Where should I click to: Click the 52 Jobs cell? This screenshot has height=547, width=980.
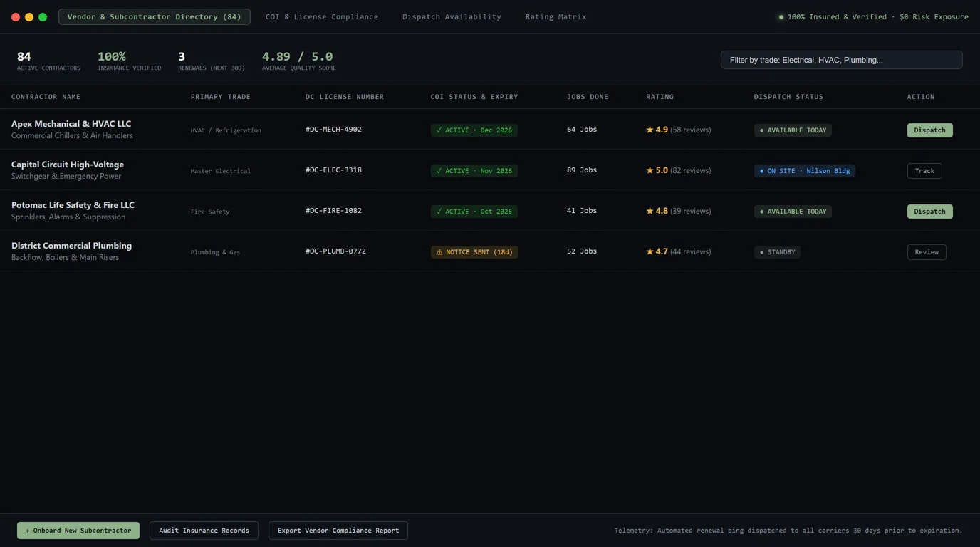pyautogui.click(x=582, y=251)
